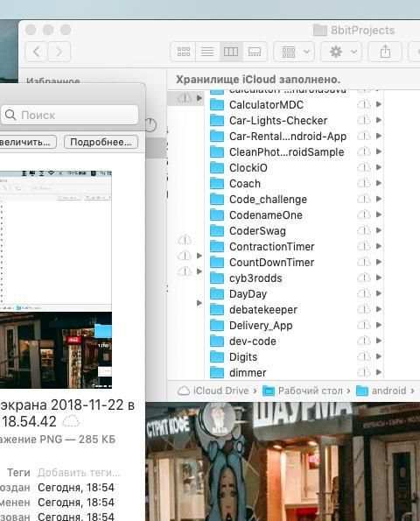The width and height of the screenshot is (420, 521).
Task: Switch Finder to gallery view
Action: pyautogui.click(x=255, y=52)
